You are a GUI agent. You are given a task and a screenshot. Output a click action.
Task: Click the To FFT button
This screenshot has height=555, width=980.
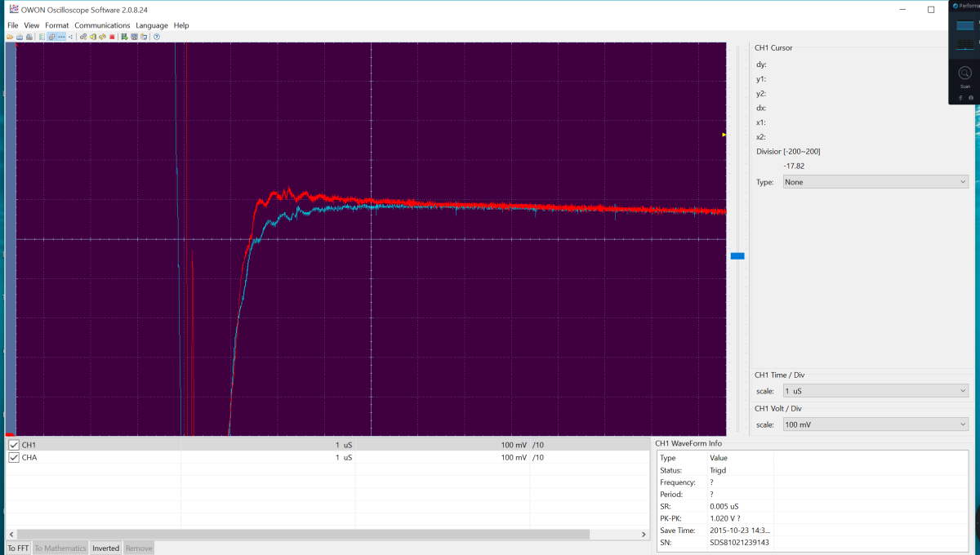coord(18,548)
